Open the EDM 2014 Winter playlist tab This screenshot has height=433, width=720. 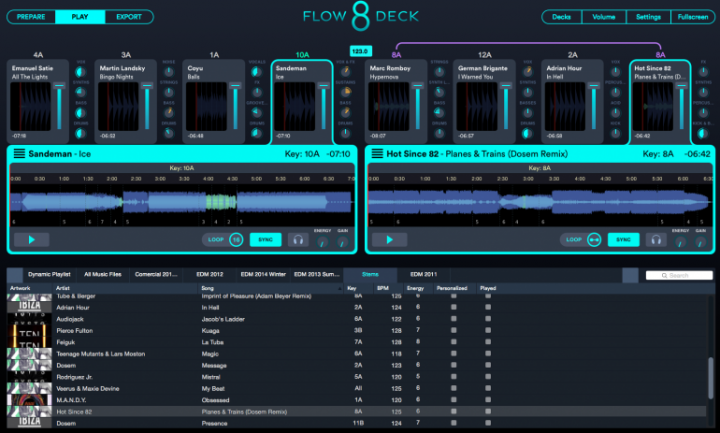[x=263, y=275]
